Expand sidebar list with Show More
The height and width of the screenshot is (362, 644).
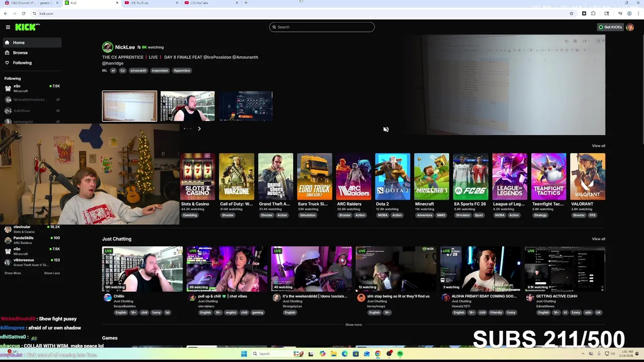pos(13,273)
